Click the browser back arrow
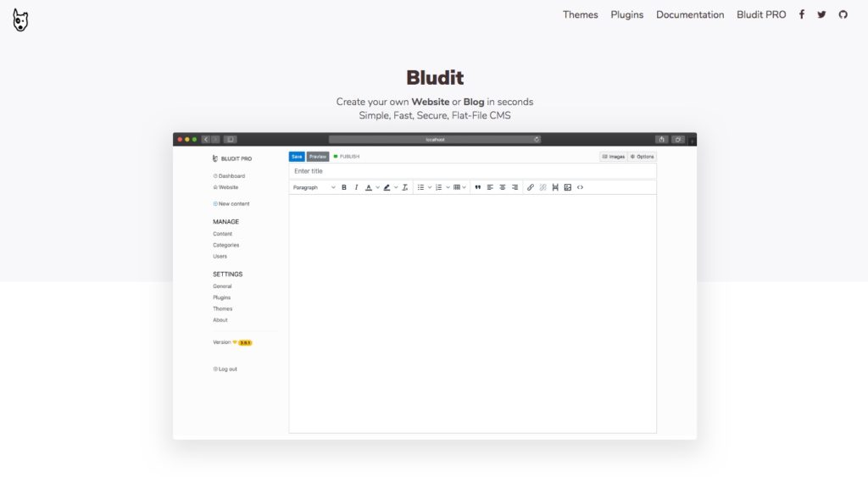Image resolution: width=868 pixels, height=477 pixels. [206, 140]
